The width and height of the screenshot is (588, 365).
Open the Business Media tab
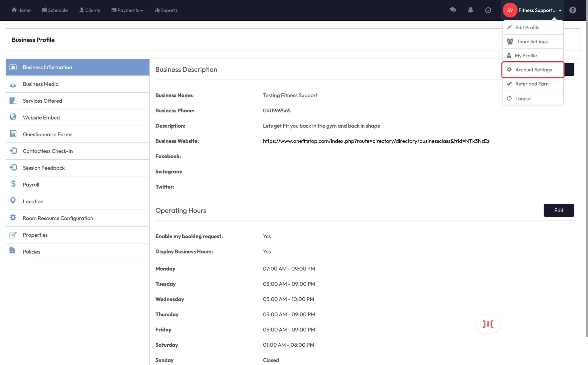point(41,84)
